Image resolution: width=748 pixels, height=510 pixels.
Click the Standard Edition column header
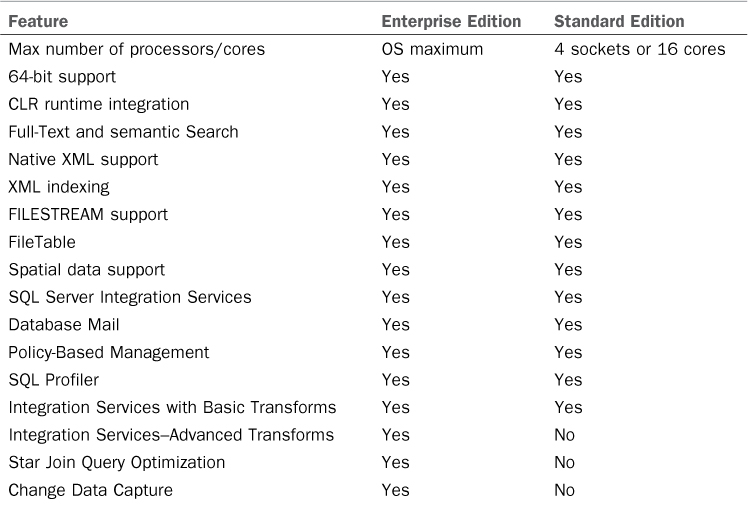(620, 21)
